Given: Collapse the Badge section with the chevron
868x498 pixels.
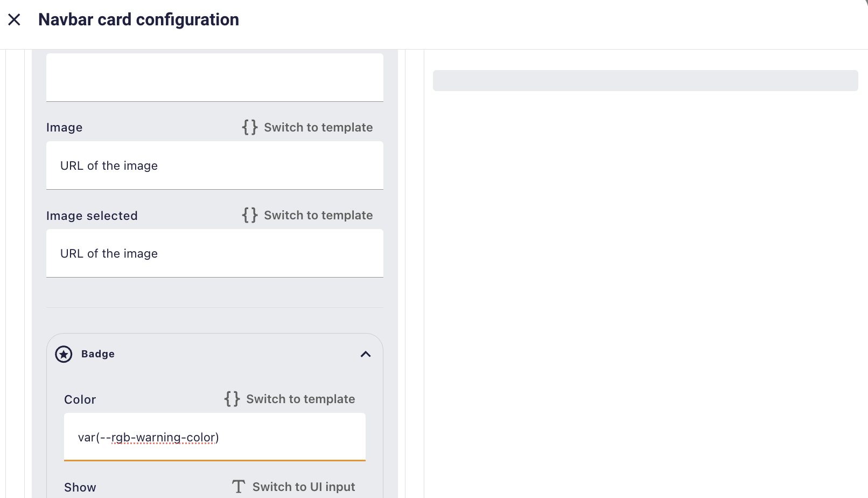Looking at the screenshot, I should coord(366,354).
